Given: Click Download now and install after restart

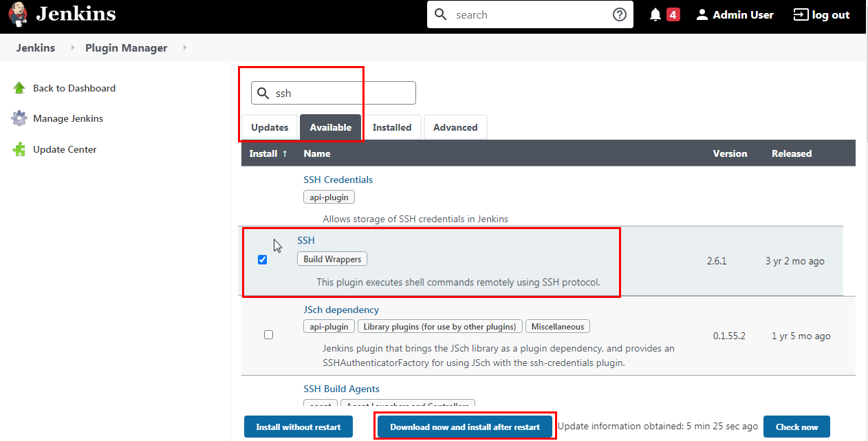Looking at the screenshot, I should click(465, 427).
